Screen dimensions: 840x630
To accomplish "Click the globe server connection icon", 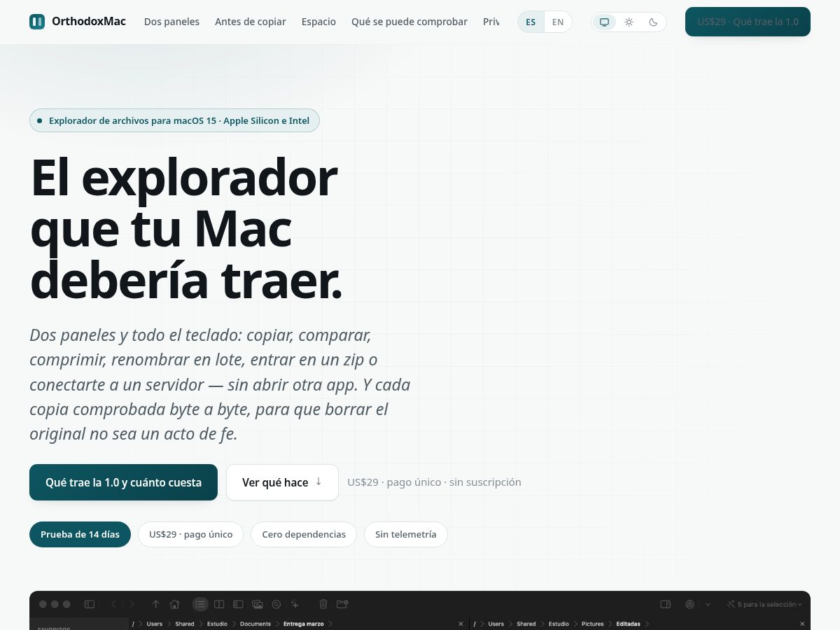I will click(x=689, y=604).
